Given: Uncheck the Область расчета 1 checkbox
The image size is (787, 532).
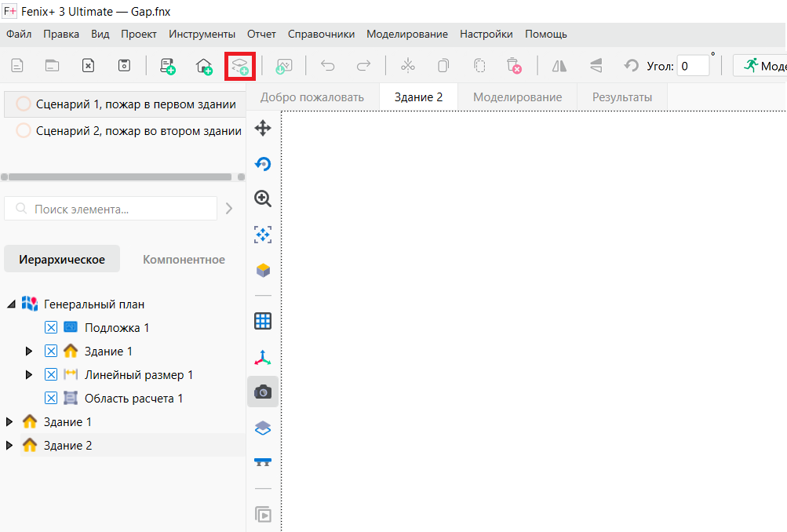Looking at the screenshot, I should [x=51, y=399].
